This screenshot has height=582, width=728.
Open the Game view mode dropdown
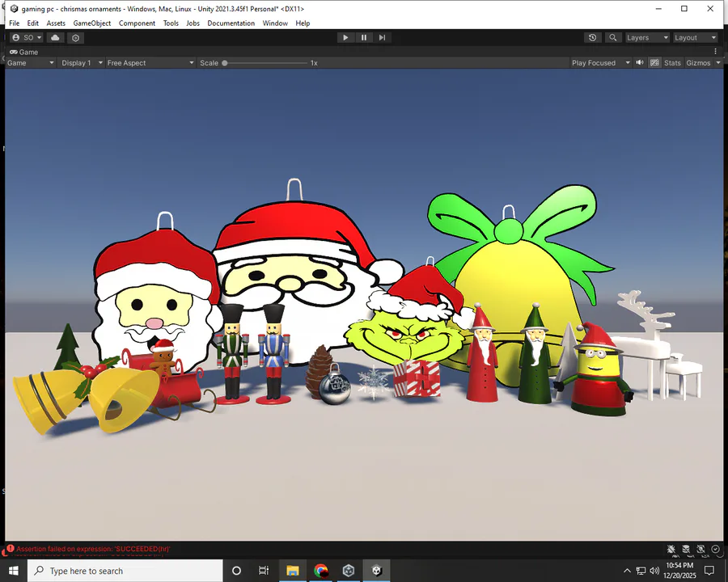pyautogui.click(x=31, y=63)
